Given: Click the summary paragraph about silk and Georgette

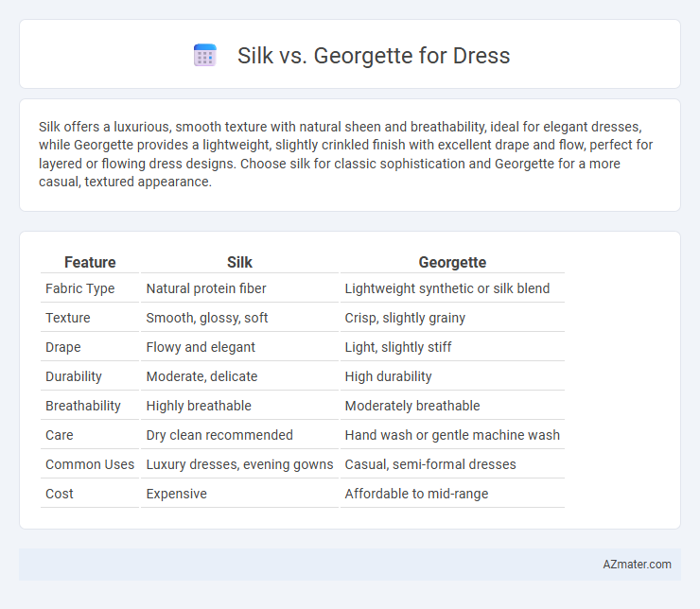Looking at the screenshot, I should click(345, 154).
